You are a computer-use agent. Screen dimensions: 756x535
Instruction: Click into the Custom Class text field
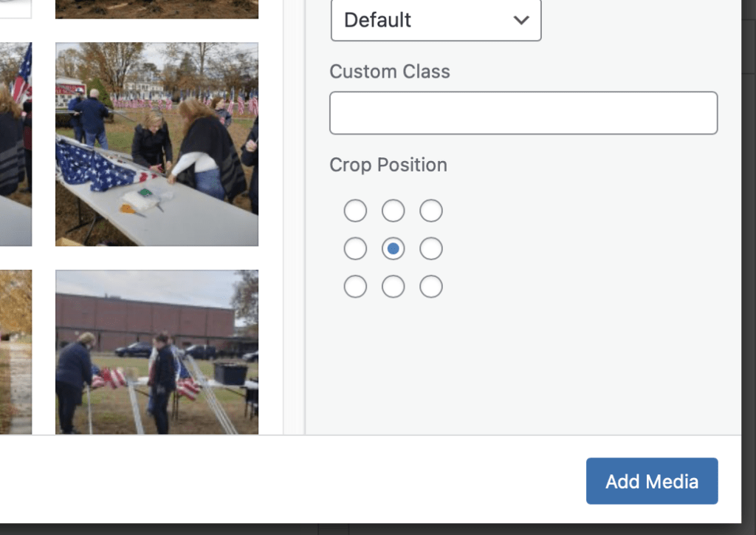[x=523, y=113]
